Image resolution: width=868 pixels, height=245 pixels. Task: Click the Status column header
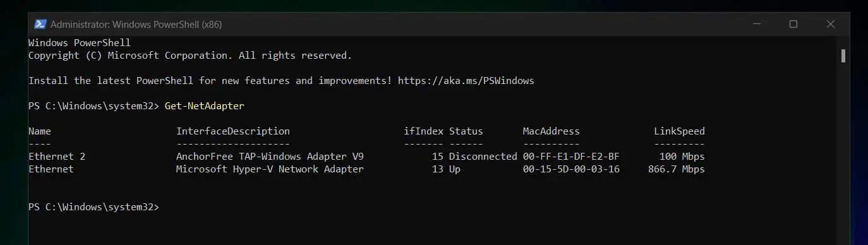click(x=466, y=131)
